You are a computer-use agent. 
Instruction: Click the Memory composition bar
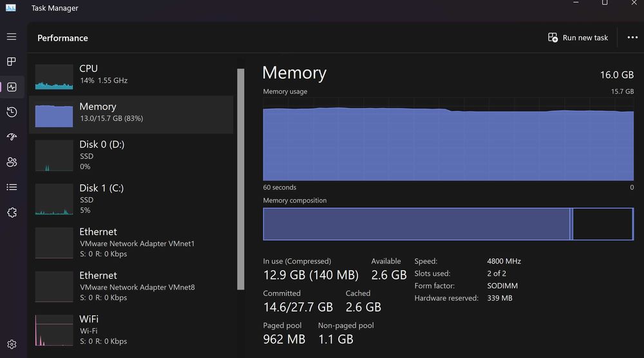coord(448,224)
